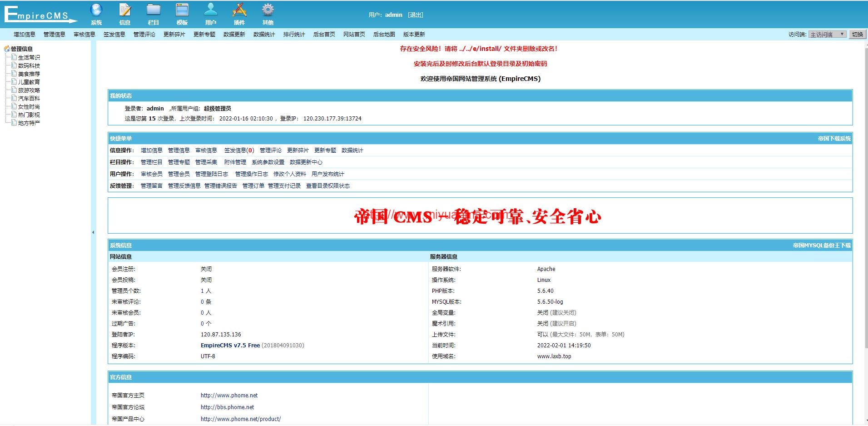
Task: Click quick menu link 系统参数设置
Action: coord(268,162)
